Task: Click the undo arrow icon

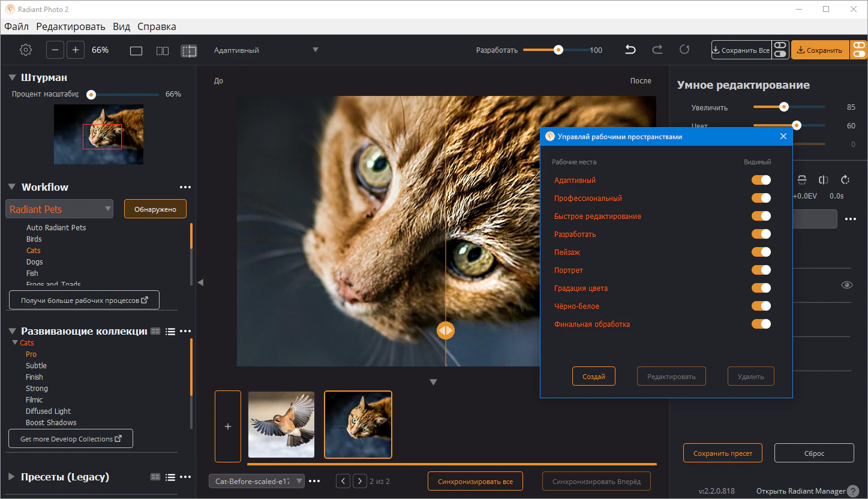Action: pyautogui.click(x=630, y=50)
